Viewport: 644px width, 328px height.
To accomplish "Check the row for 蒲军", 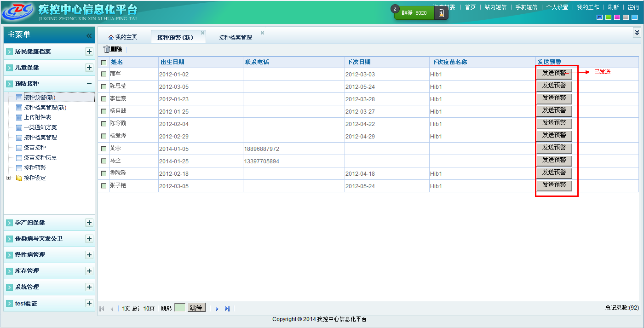I will [x=103, y=74].
